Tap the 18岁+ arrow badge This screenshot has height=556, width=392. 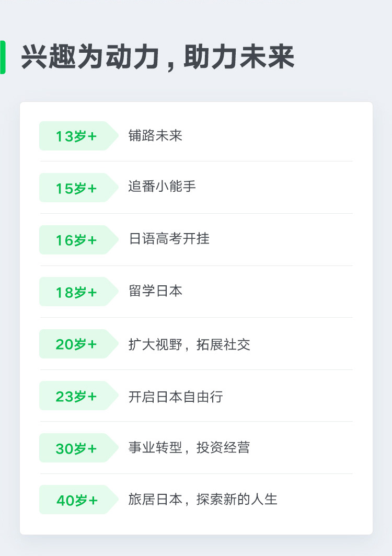point(78,292)
